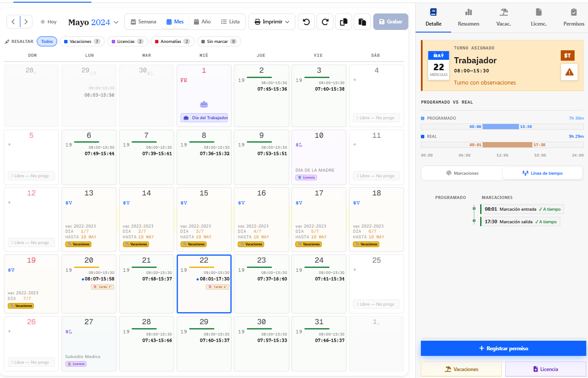Switch to the Semana view
588x378 pixels.
point(143,22)
